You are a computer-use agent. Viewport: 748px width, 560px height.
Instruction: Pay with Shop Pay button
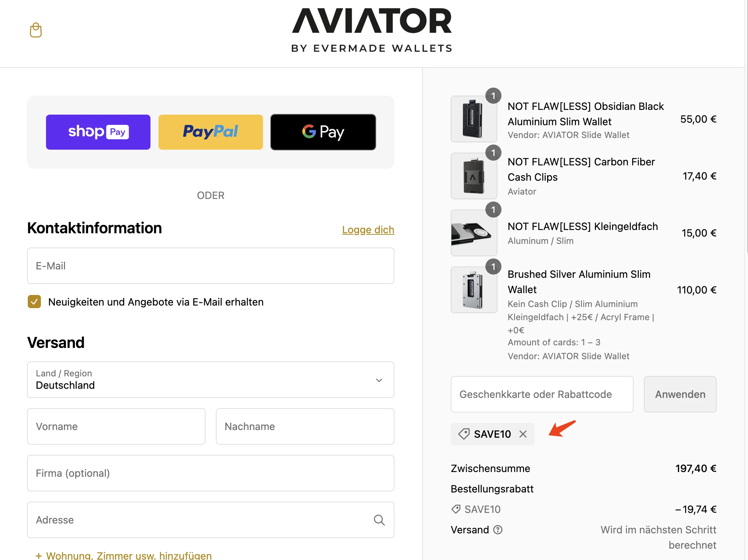[98, 132]
